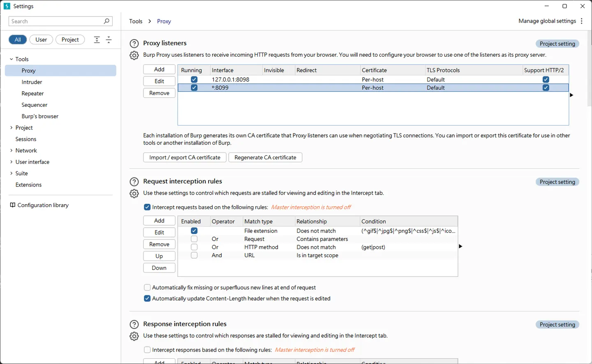Open Sessions settings in the sidebar
Image resolution: width=592 pixels, height=364 pixels.
[x=26, y=139]
